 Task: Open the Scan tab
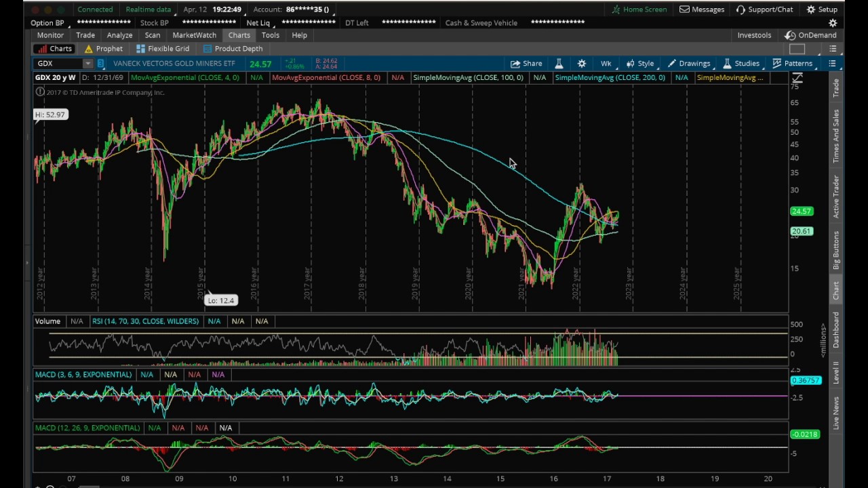(153, 35)
